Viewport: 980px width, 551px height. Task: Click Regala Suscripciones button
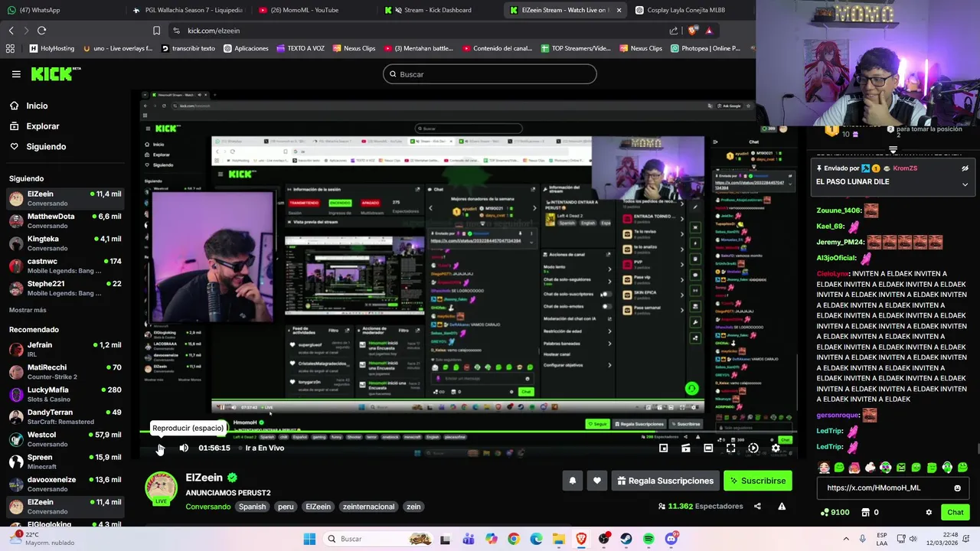point(665,481)
